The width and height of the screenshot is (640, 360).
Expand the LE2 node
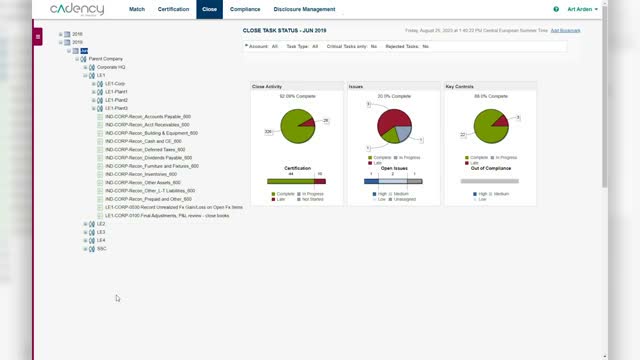(85, 224)
